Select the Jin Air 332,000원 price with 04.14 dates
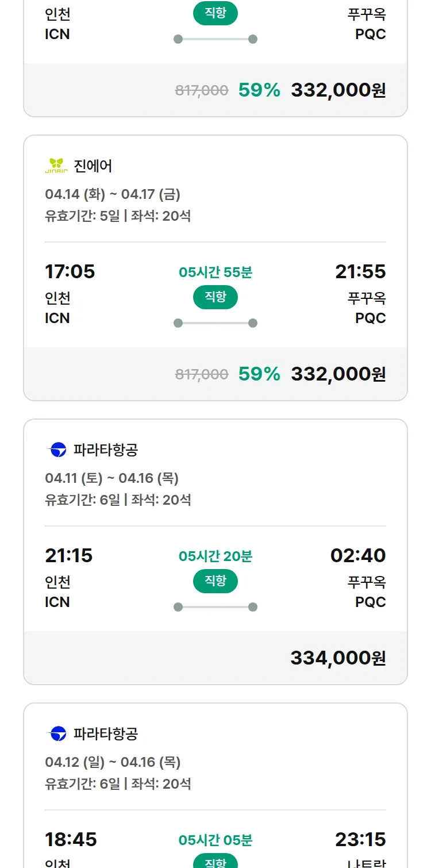Viewport: 431px width, 868px height. pos(338,374)
